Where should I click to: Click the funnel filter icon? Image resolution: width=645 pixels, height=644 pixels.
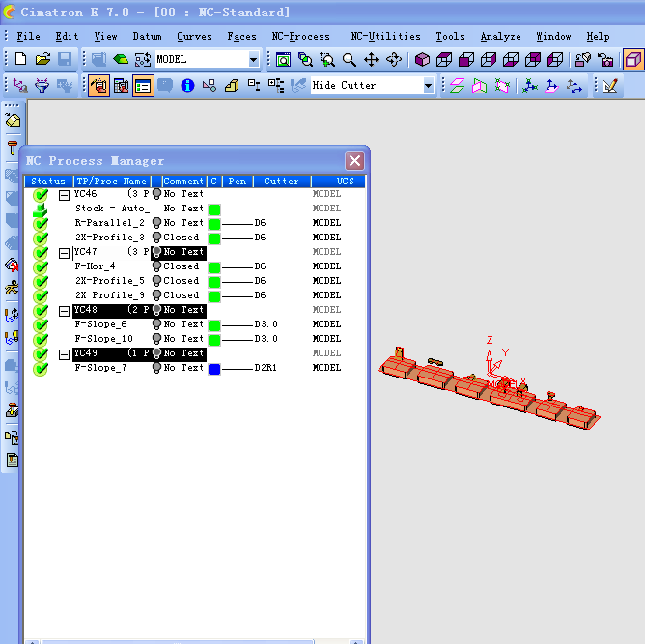42,86
